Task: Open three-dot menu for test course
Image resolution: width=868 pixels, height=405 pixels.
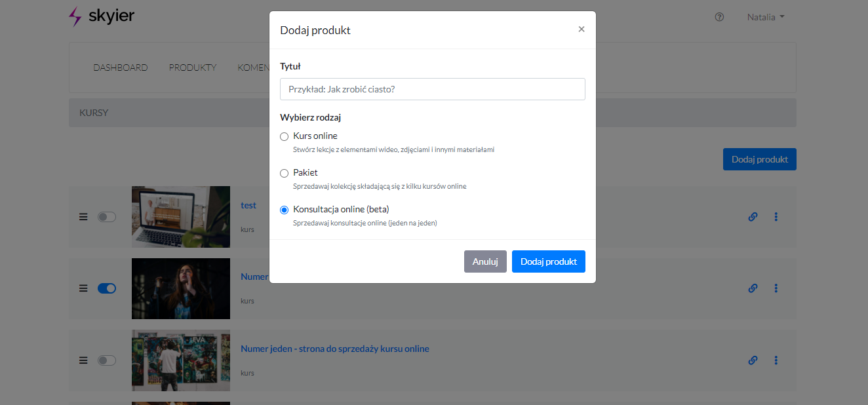Action: point(776,217)
